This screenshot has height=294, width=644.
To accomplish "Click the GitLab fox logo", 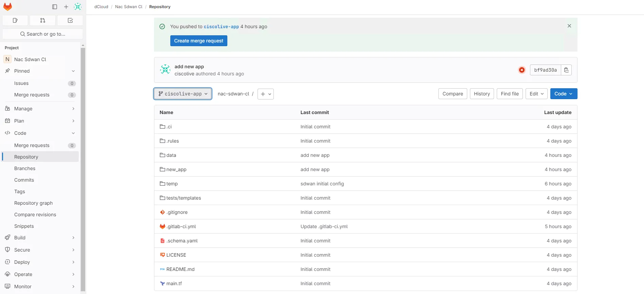I will coord(7,7).
